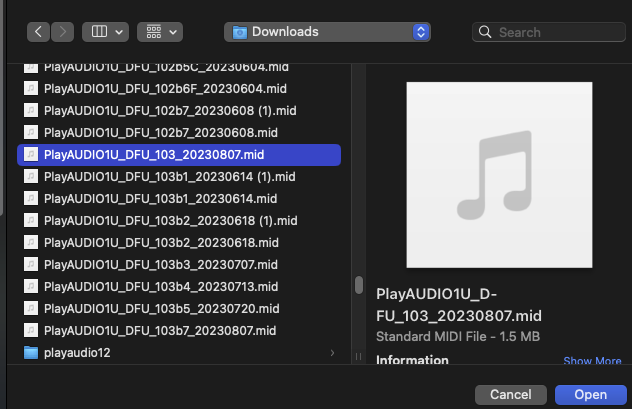The image size is (632, 409).
Task: Click the Standard MIDI File - 1.5 MB label
Action: 457,336
